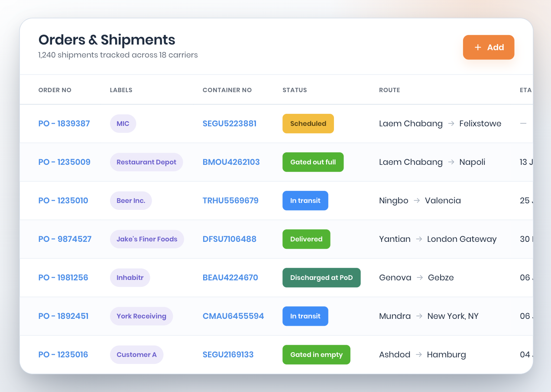Click the Delivered status badge

point(306,239)
